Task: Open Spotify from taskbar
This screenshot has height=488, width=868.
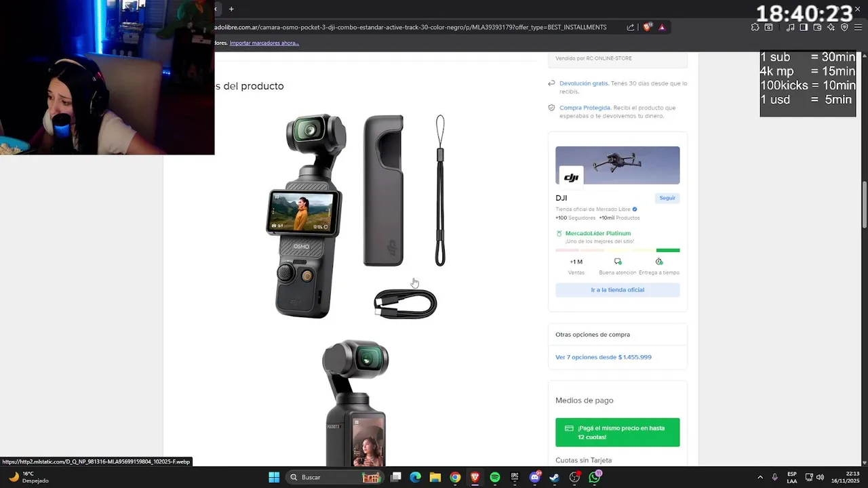Action: 495,477
